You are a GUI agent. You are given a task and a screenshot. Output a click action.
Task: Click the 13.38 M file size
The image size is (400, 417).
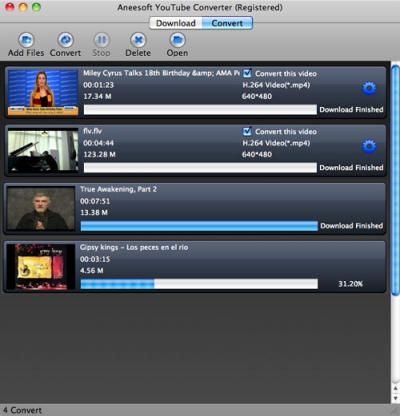point(94,213)
